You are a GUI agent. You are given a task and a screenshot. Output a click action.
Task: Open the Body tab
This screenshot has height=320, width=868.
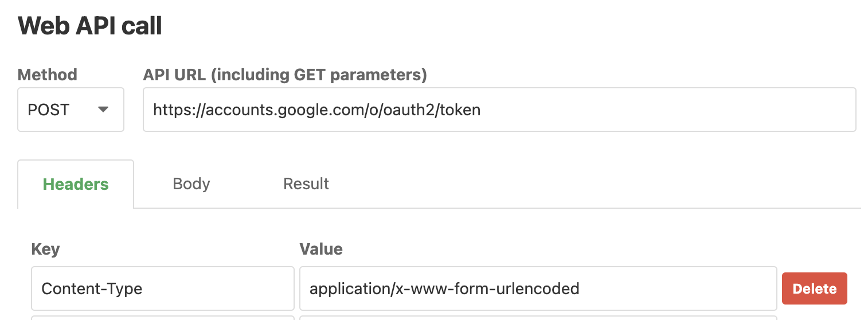tap(191, 184)
